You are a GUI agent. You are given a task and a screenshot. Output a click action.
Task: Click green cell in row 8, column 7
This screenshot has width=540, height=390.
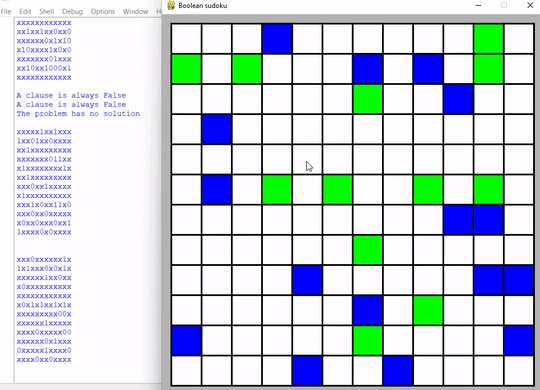367,250
